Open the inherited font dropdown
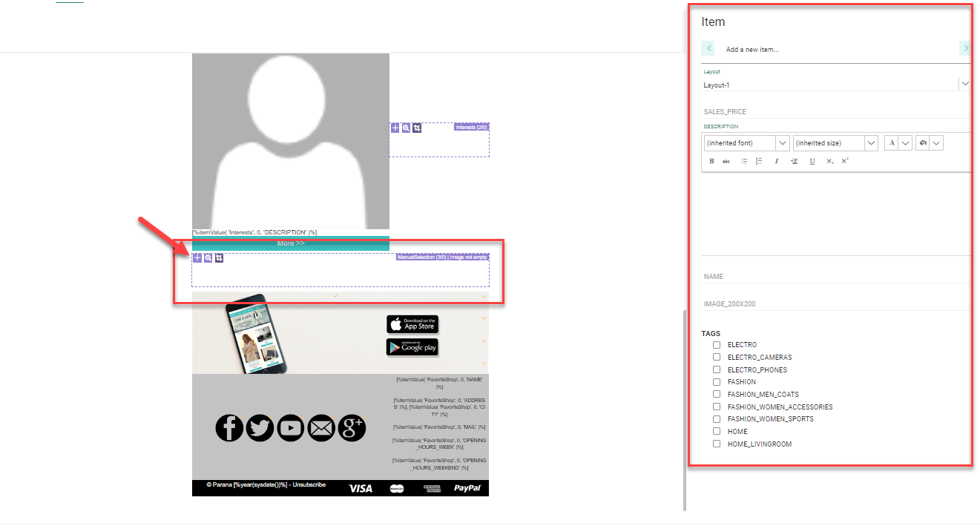980x526 pixels. pyautogui.click(x=782, y=142)
